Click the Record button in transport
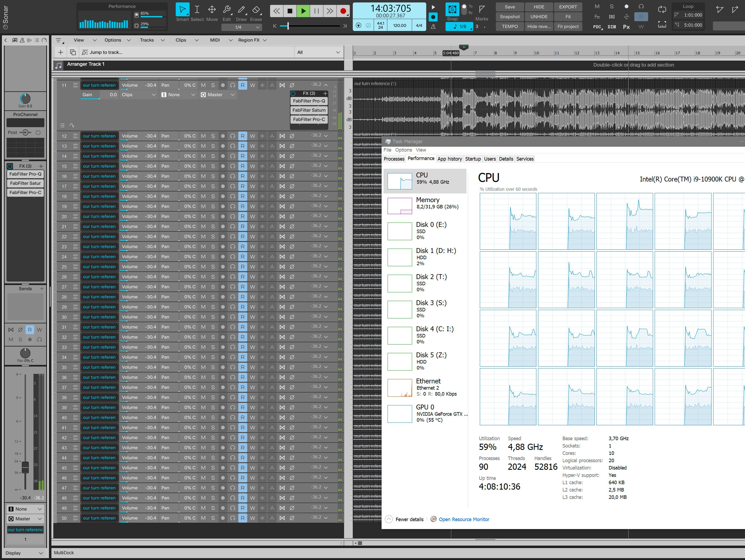Image resolution: width=745 pixels, height=560 pixels. pos(343,11)
